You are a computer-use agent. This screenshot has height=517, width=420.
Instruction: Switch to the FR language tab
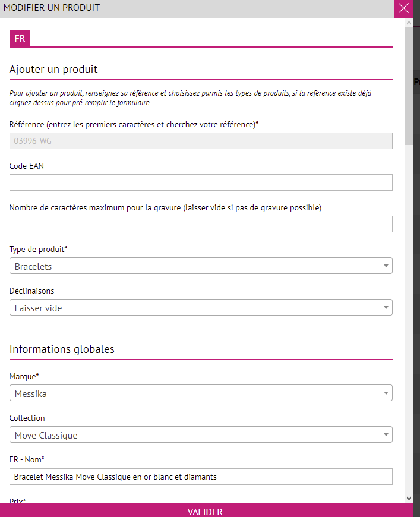tap(20, 39)
